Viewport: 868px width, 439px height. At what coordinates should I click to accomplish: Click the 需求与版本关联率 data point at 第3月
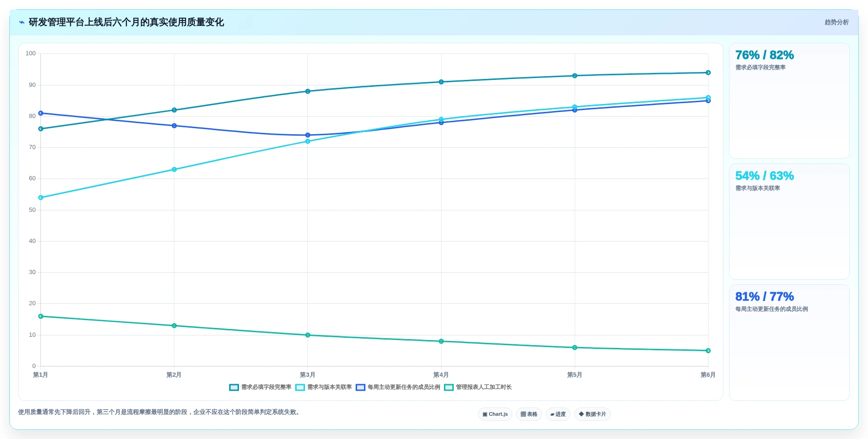click(308, 141)
